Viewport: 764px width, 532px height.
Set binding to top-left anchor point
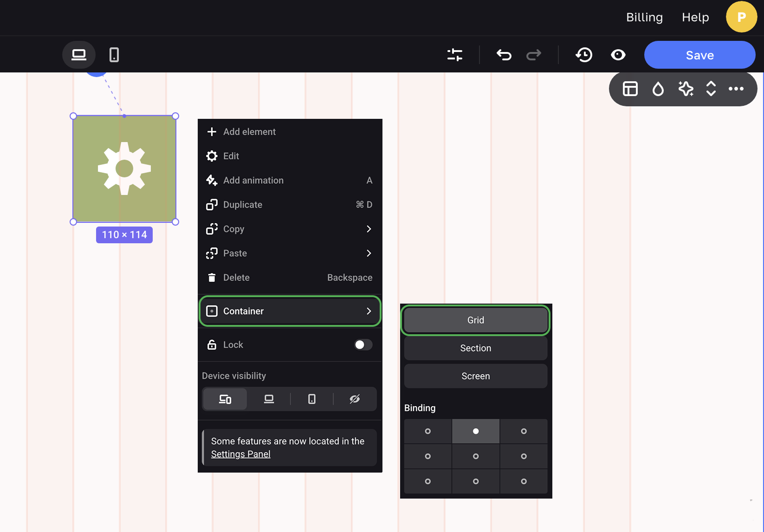tap(427, 431)
